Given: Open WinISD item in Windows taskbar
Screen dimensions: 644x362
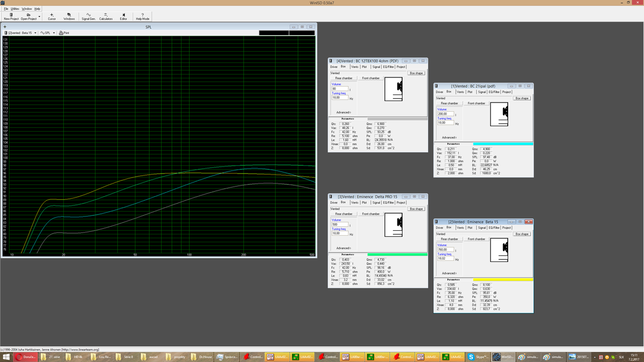Looking at the screenshot, I should click(x=502, y=357).
